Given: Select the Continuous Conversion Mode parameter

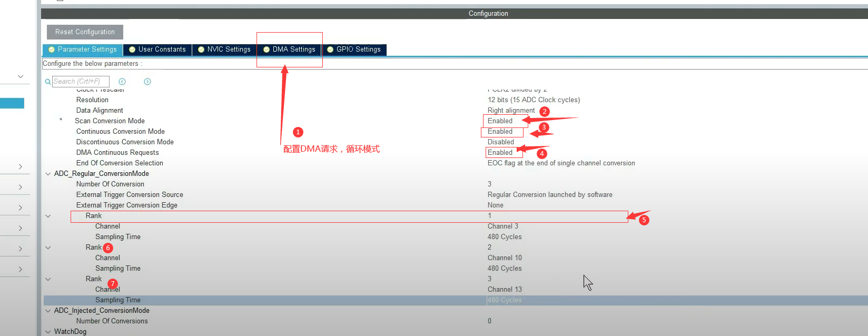Looking at the screenshot, I should (x=121, y=132).
